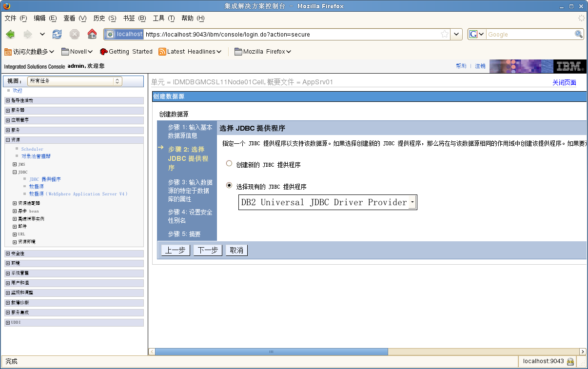Open the 访问次数最多 bookmarks folder

(29, 52)
